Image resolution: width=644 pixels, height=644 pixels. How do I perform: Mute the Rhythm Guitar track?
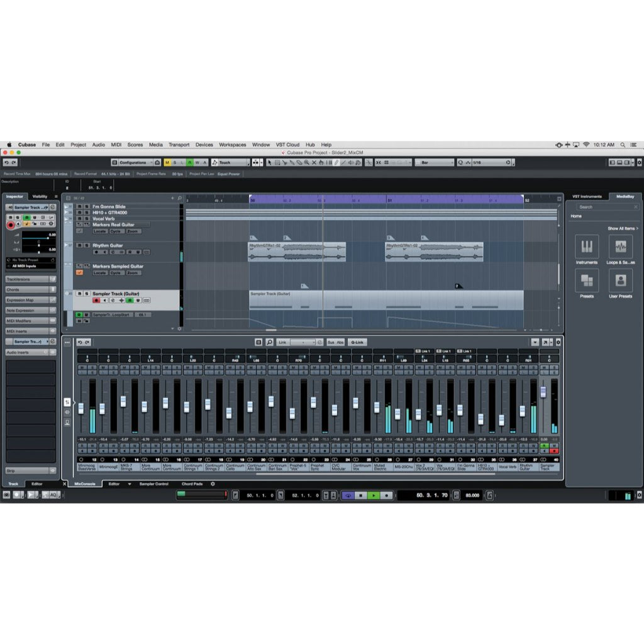click(80, 245)
